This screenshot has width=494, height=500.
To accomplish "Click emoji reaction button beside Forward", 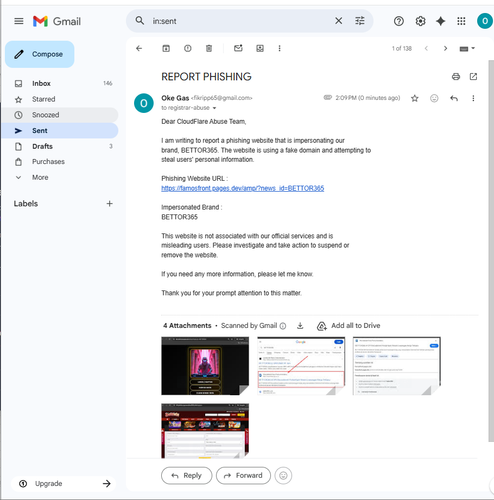I will coord(283,476).
